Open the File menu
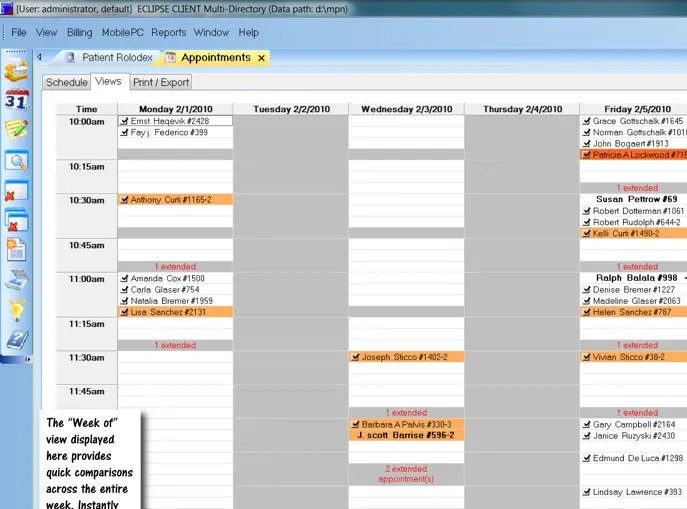 [x=19, y=32]
